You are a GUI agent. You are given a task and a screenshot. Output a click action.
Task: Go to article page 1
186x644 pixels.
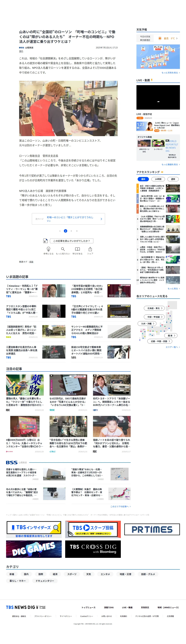pos(60,231)
